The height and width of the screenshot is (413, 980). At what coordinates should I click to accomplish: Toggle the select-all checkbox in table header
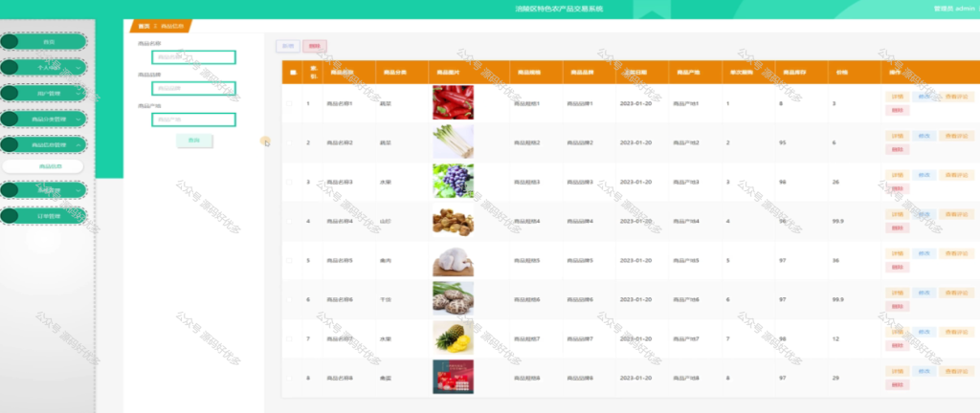click(x=292, y=73)
